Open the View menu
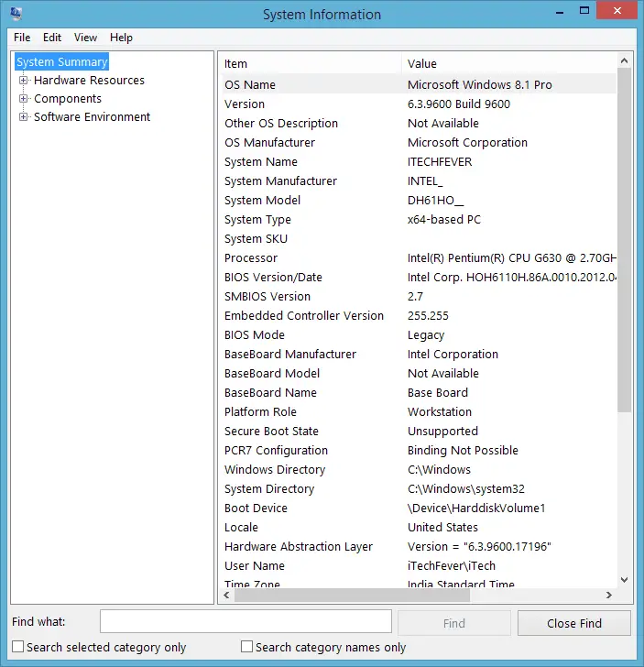The image size is (644, 667). tap(85, 38)
